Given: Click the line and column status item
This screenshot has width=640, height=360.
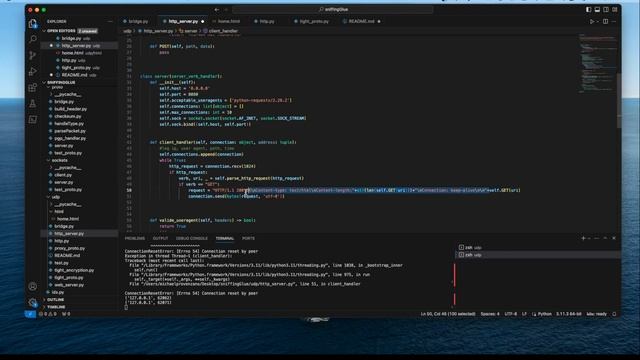Looking at the screenshot, I should pos(448,314).
